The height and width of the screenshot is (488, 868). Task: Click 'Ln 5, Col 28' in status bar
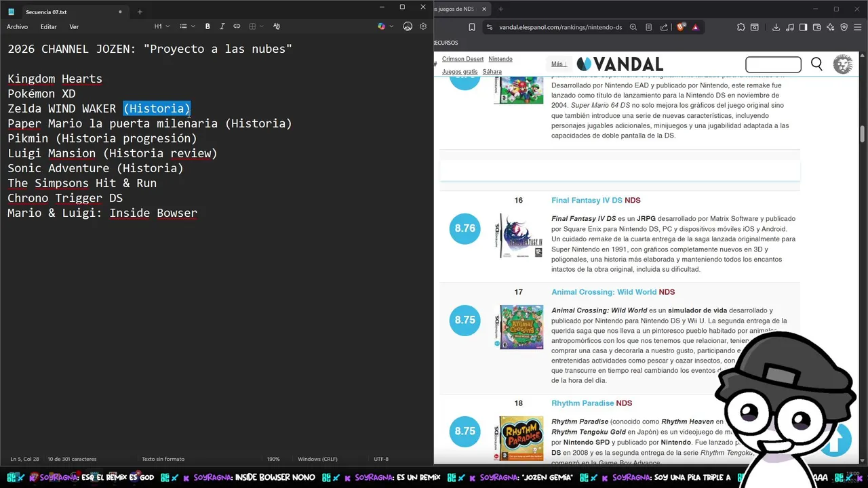pyautogui.click(x=24, y=459)
